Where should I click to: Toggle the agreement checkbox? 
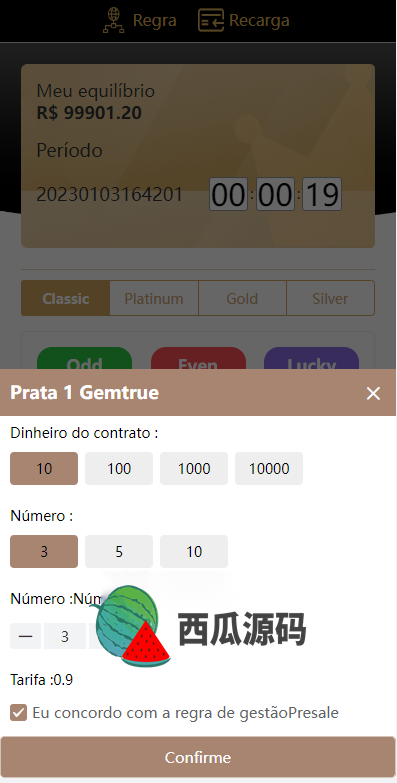pos(18,713)
